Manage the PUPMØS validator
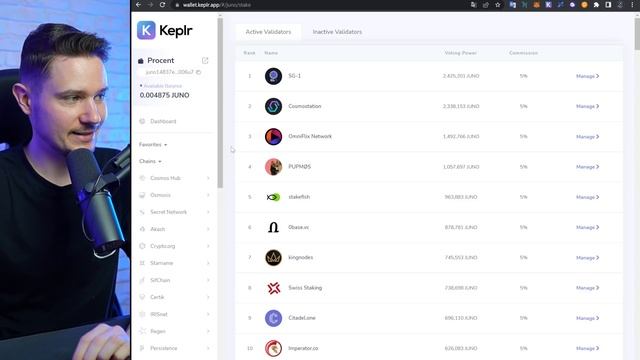The height and width of the screenshot is (360, 640). tap(587, 167)
